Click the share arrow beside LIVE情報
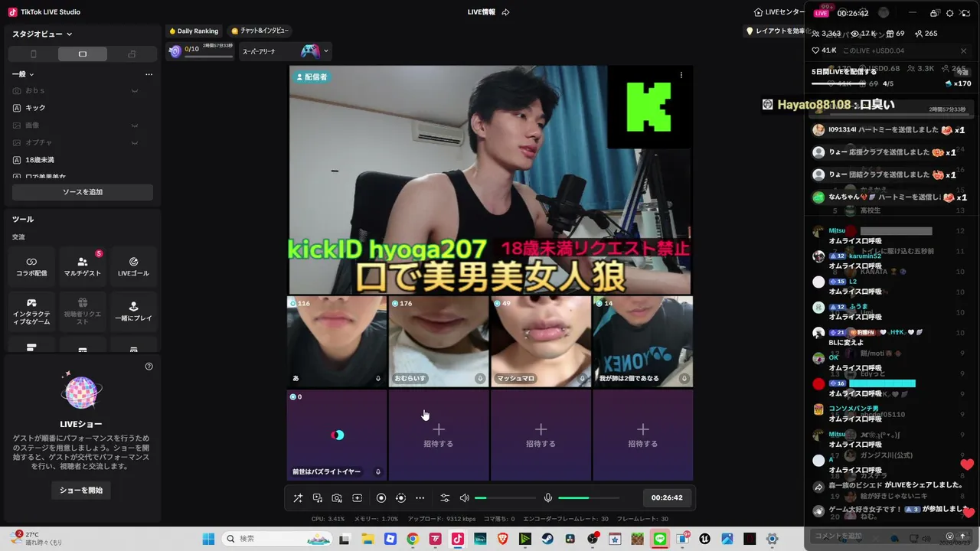 [506, 12]
